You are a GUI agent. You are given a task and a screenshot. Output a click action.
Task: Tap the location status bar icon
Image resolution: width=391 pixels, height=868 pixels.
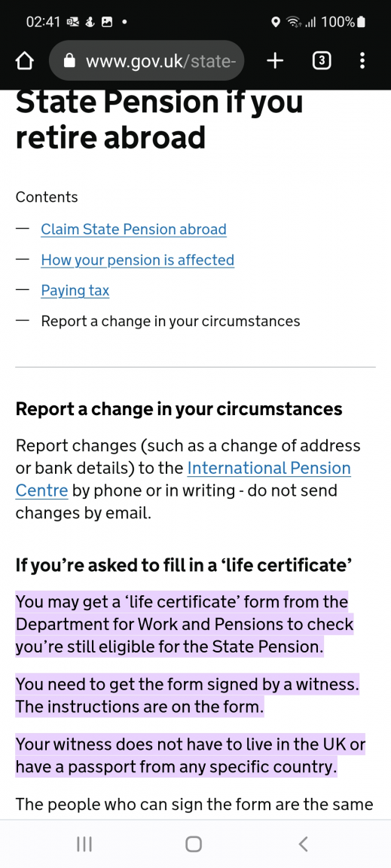click(275, 22)
